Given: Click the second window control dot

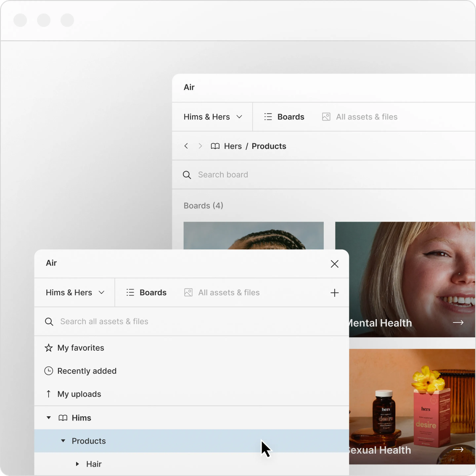Looking at the screenshot, I should pos(44,20).
